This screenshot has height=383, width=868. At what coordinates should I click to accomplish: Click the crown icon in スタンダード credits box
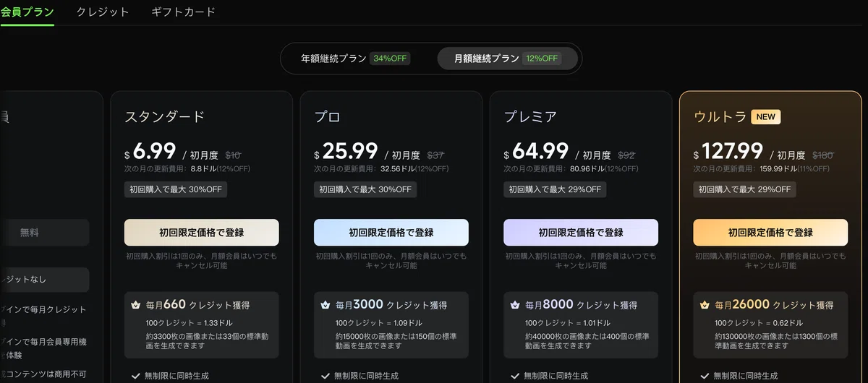click(135, 305)
